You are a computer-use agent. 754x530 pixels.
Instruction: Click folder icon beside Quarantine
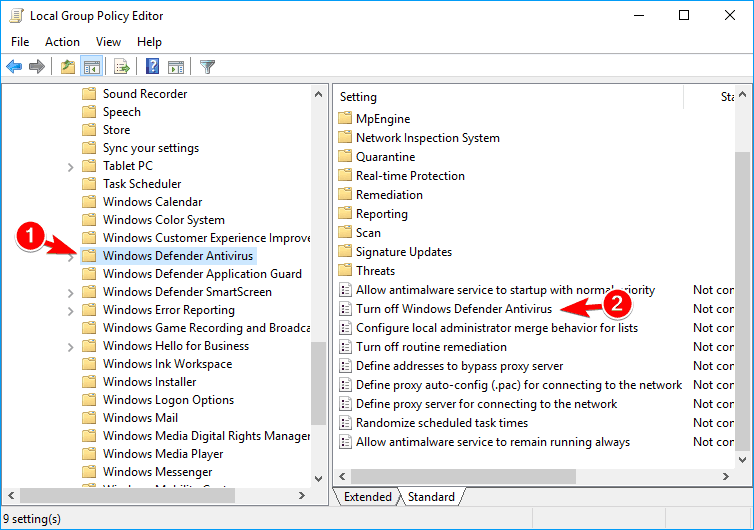coord(345,156)
